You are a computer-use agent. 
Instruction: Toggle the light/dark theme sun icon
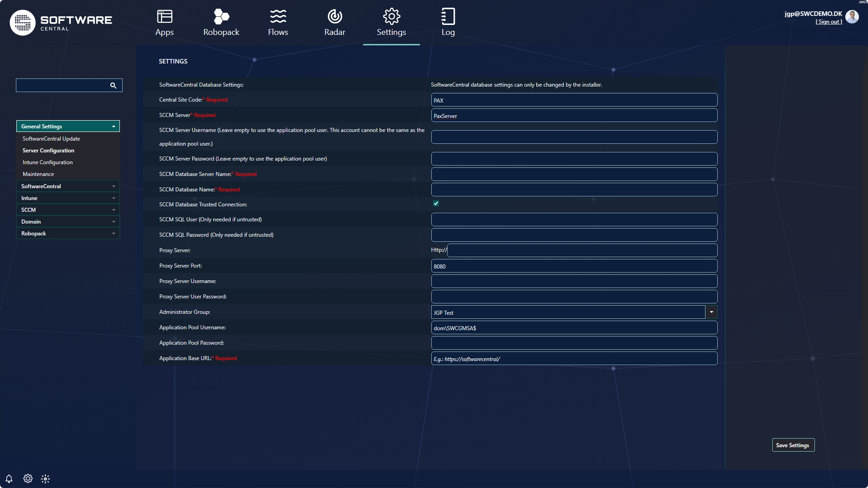(x=45, y=478)
